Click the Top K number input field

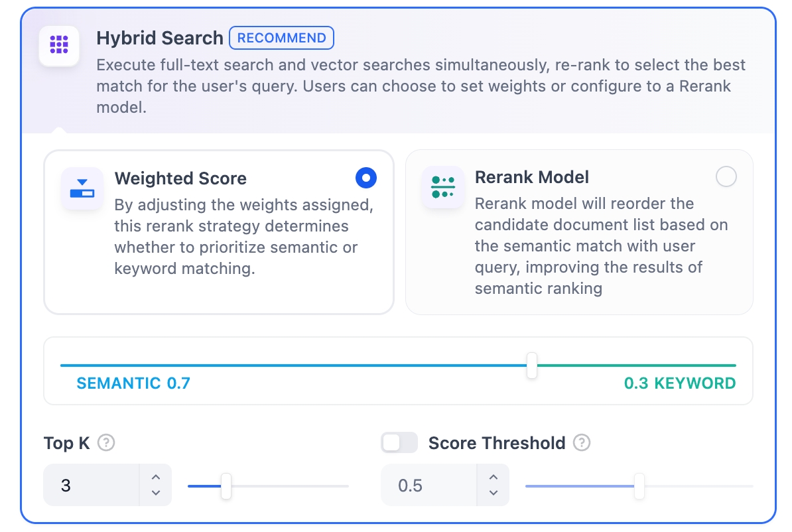coord(92,486)
